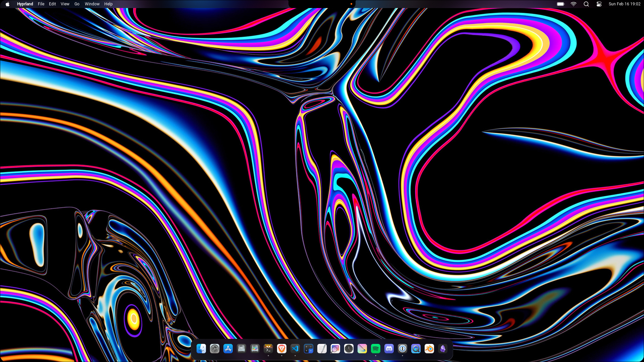This screenshot has height=362, width=644.
Task: Open the Calculator app in dock
Action: (x=309, y=349)
